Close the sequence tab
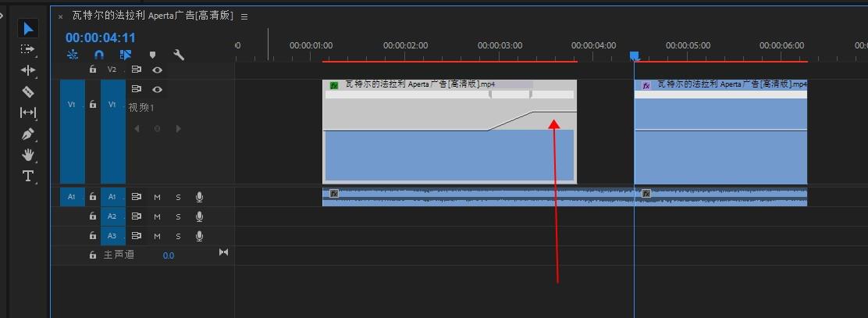The image size is (868, 318). (x=61, y=16)
